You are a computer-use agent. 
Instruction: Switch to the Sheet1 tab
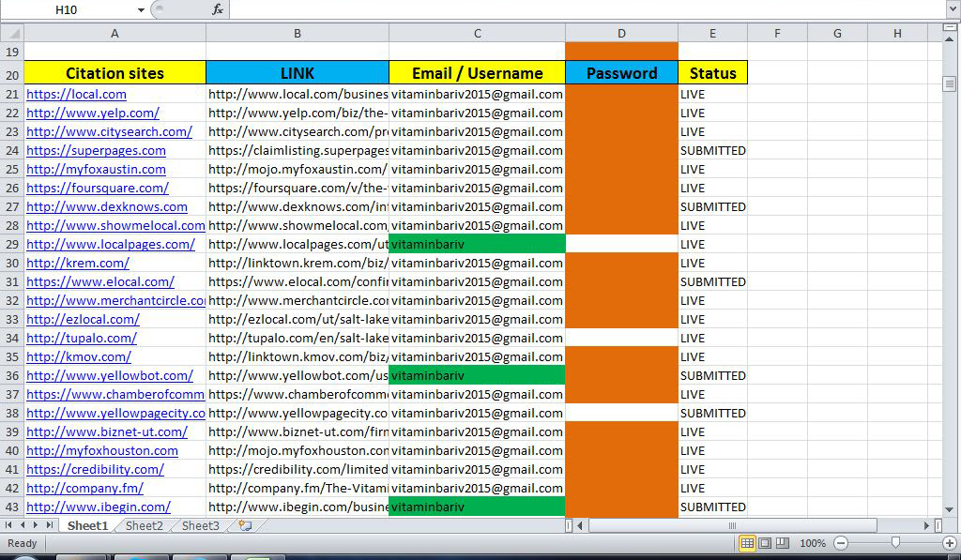(87, 525)
